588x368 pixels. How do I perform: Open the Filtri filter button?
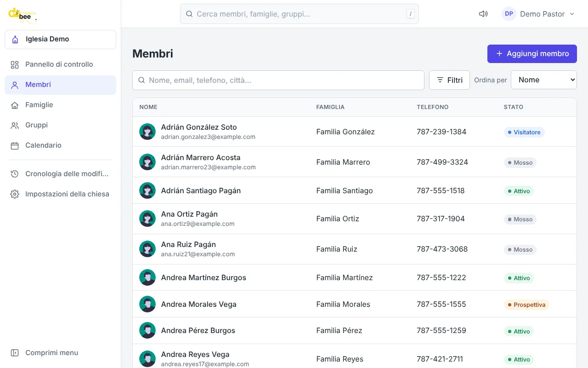pyautogui.click(x=449, y=80)
